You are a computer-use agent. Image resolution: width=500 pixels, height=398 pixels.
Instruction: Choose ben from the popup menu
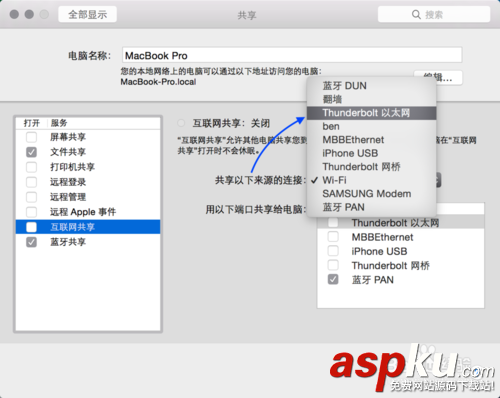[x=371, y=126]
